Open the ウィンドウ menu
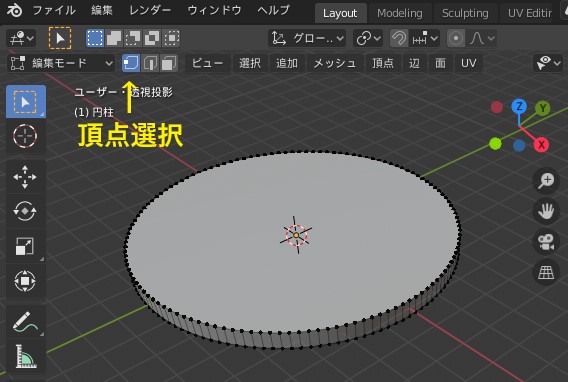 (x=214, y=11)
